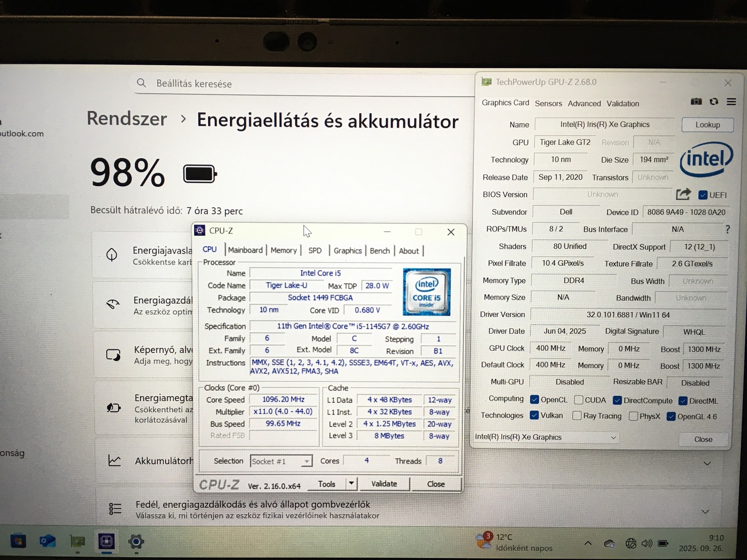747x560 pixels.
Task: Go back to Rendszer breadcrumb link
Action: pyautogui.click(x=126, y=118)
